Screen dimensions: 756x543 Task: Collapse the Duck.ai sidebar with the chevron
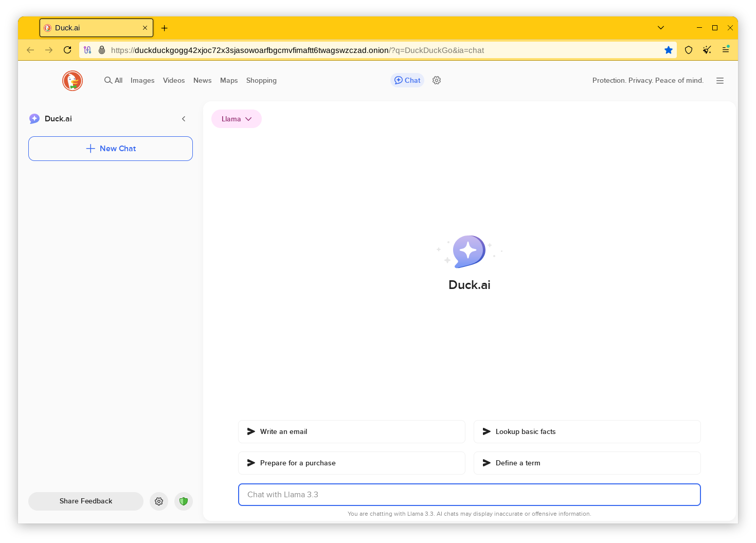coord(184,119)
